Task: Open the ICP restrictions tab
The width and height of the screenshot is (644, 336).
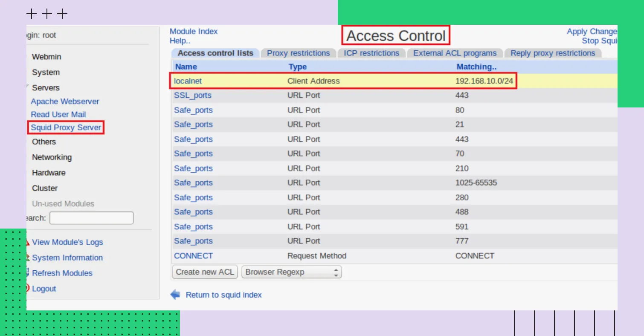Action: pyautogui.click(x=371, y=53)
